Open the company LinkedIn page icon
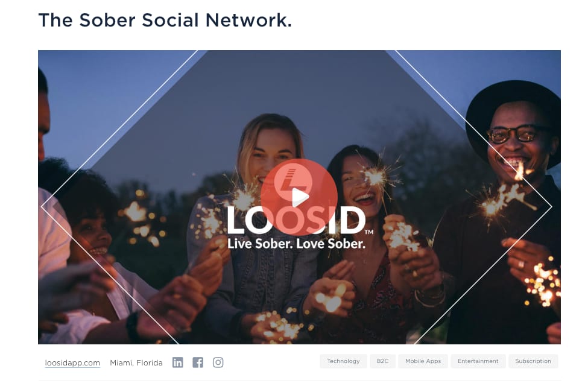 pyautogui.click(x=177, y=362)
